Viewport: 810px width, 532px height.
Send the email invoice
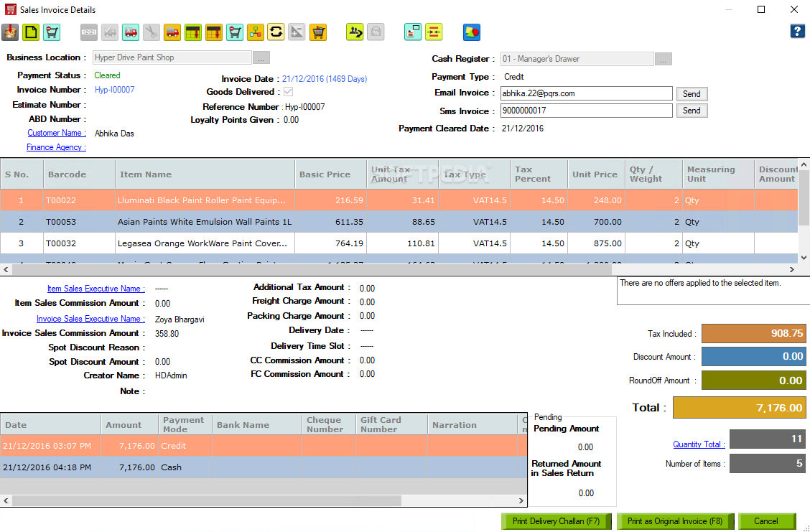[x=692, y=93]
